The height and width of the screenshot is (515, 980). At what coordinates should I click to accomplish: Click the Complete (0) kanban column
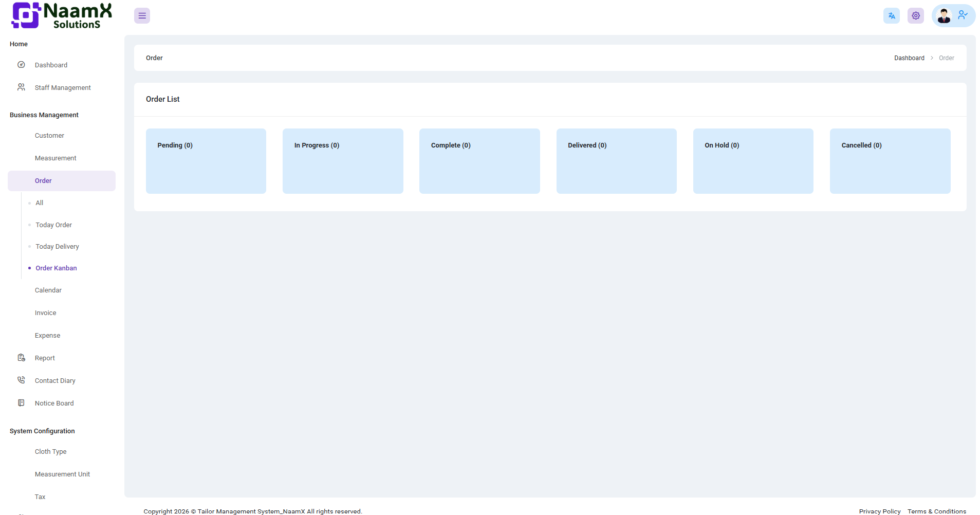click(x=479, y=161)
